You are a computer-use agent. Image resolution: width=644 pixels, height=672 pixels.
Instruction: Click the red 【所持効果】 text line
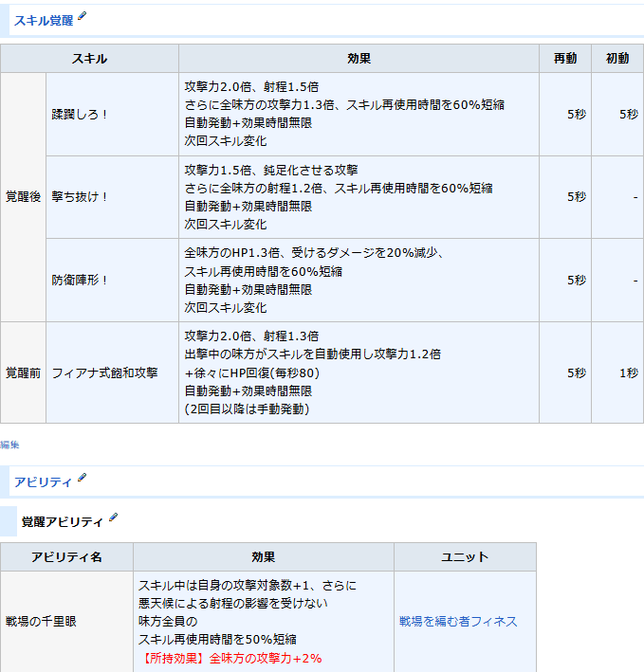(x=230, y=658)
